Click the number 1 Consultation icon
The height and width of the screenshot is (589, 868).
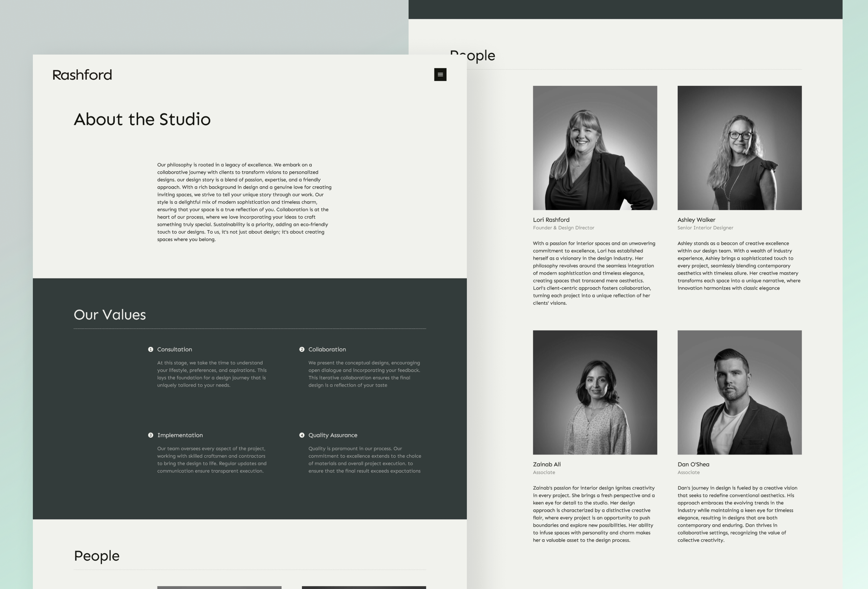pyautogui.click(x=151, y=349)
